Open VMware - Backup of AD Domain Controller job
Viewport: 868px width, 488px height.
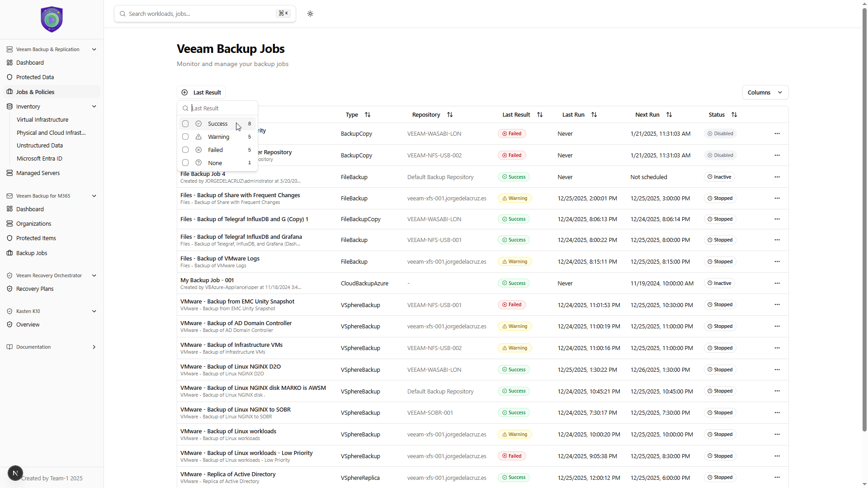(x=236, y=323)
